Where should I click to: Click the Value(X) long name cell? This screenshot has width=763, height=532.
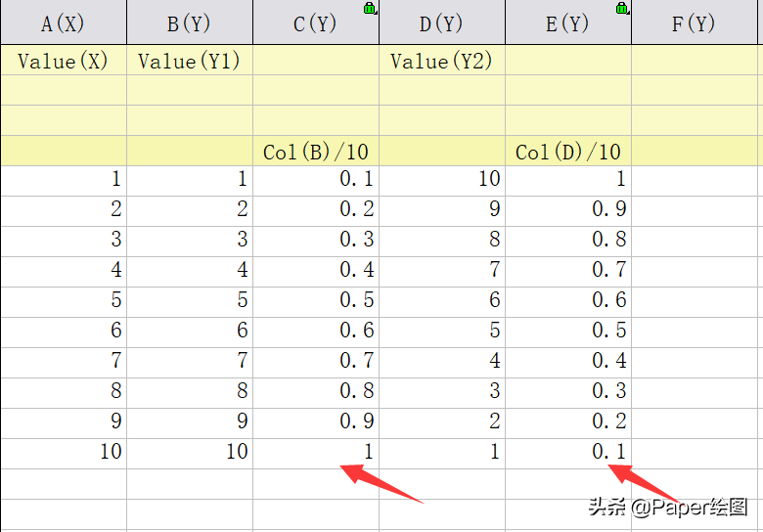(x=64, y=60)
